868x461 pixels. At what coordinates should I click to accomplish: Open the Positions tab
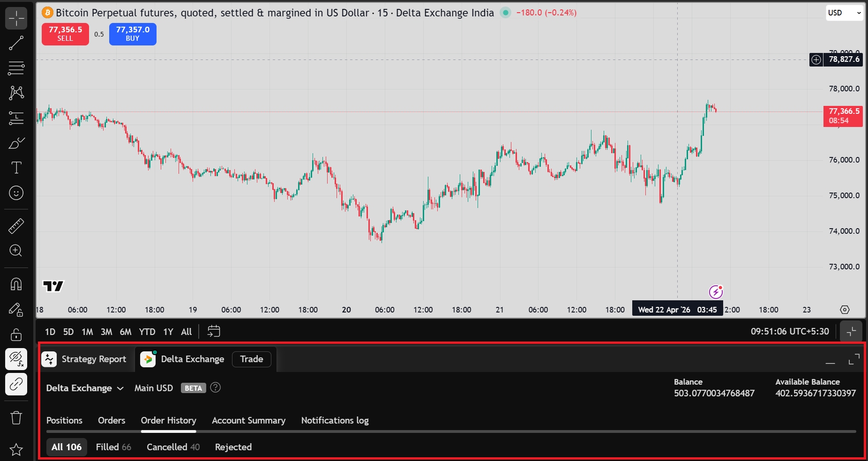(x=64, y=420)
